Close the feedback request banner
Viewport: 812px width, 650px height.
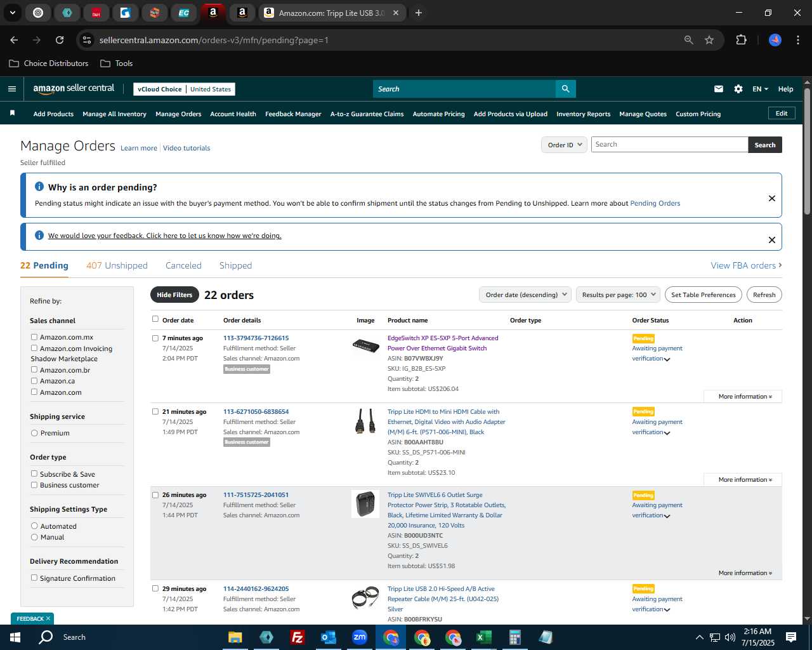tap(772, 240)
